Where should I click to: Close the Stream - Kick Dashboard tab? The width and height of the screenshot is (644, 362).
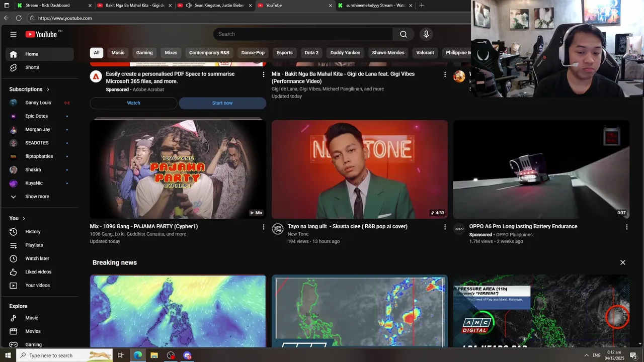pyautogui.click(x=90, y=6)
